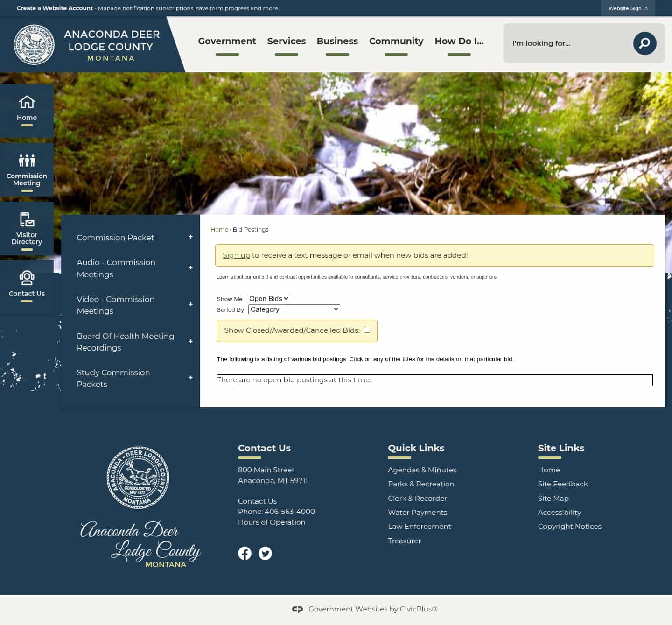Open Agendas & Minutes quick link
672x625 pixels.
(422, 470)
